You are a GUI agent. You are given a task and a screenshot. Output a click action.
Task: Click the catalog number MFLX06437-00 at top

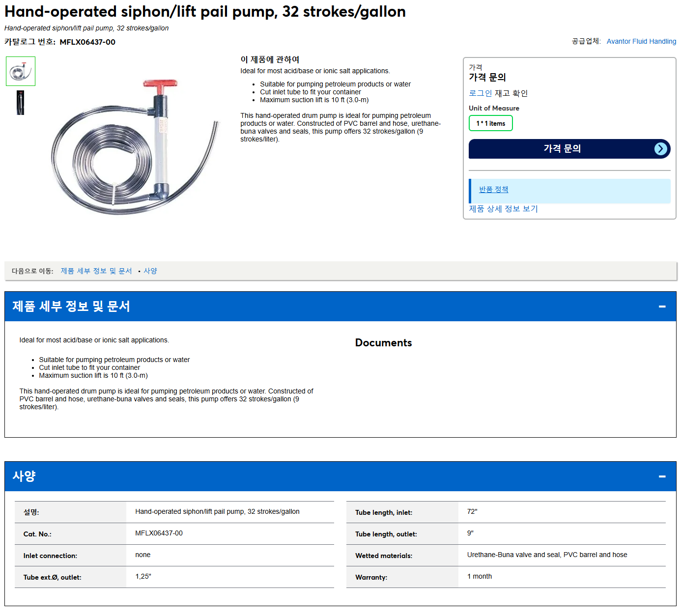pos(87,42)
